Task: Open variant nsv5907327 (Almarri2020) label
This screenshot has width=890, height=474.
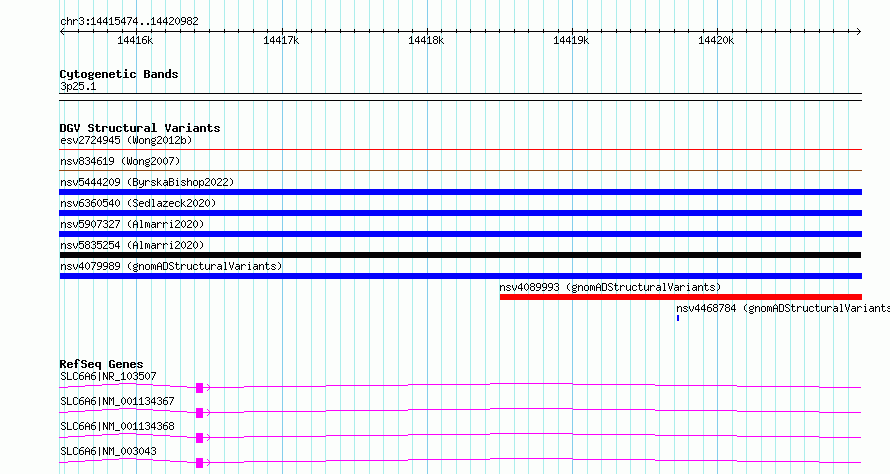Action: pos(132,224)
